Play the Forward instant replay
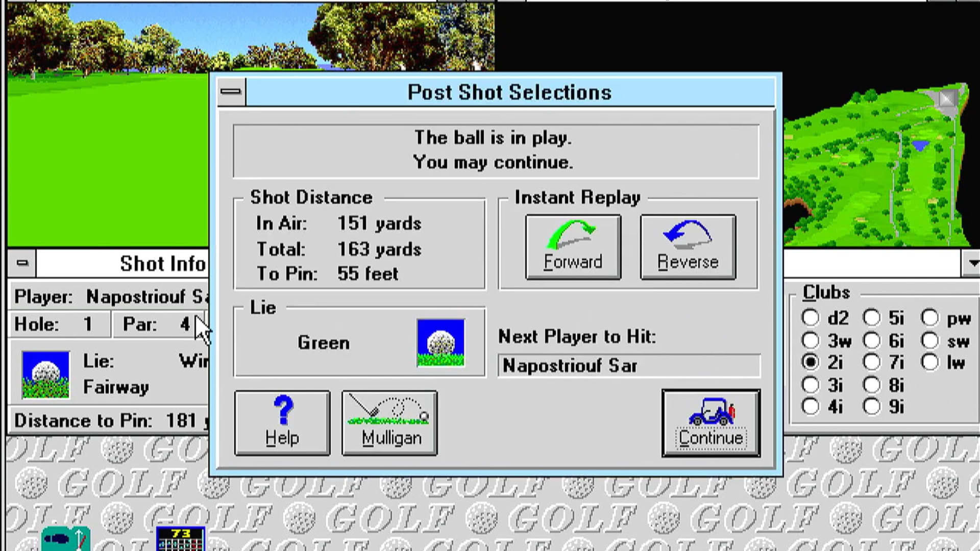Screen dimensions: 980x551 pos(573,247)
